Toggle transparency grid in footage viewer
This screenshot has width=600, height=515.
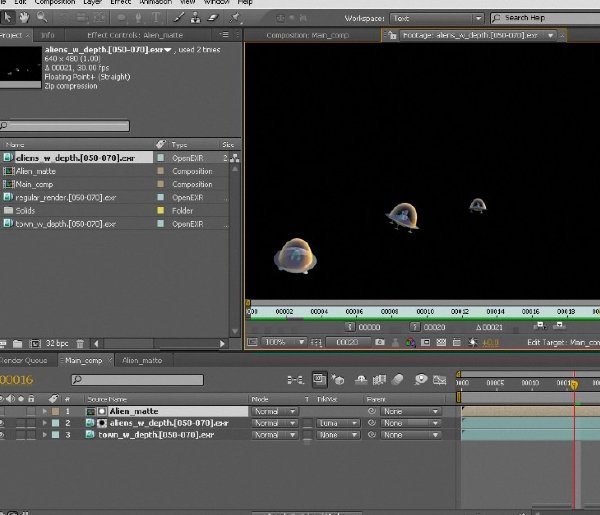coord(441,342)
